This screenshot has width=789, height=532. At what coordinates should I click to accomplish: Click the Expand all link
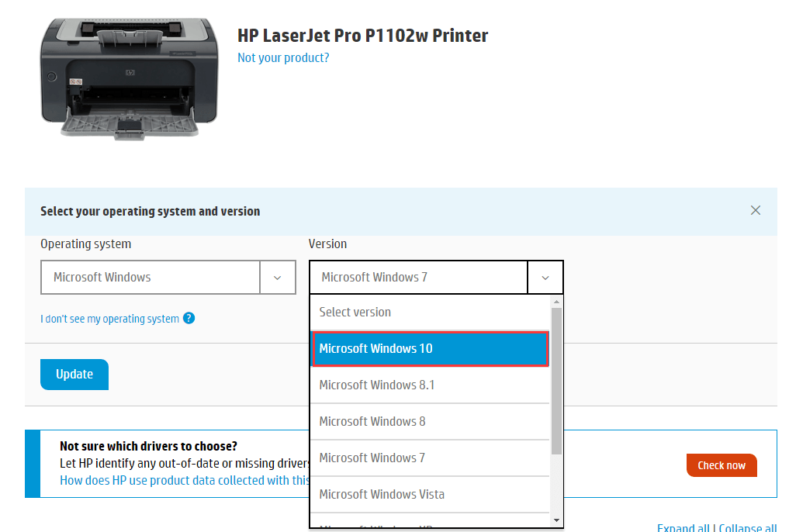coord(683,527)
